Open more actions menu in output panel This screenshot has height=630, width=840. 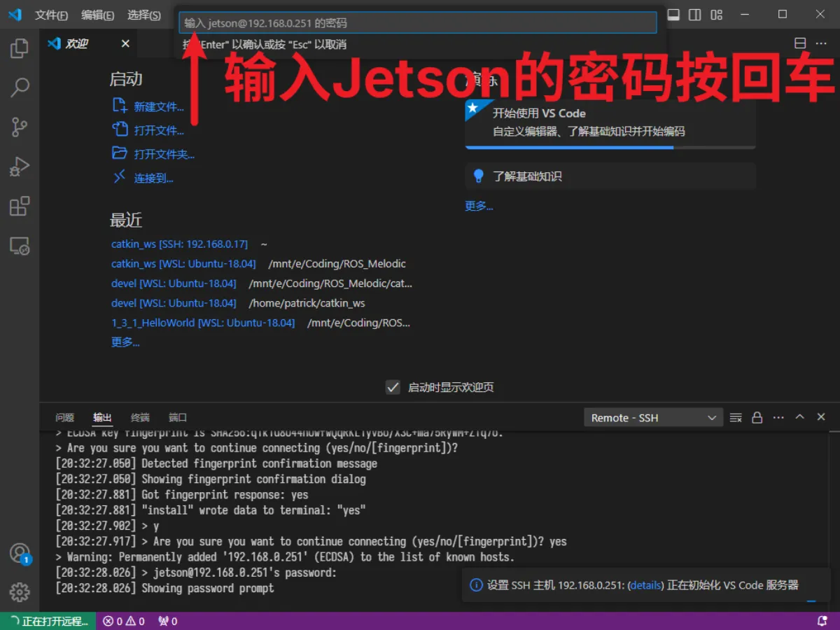pos(778,417)
